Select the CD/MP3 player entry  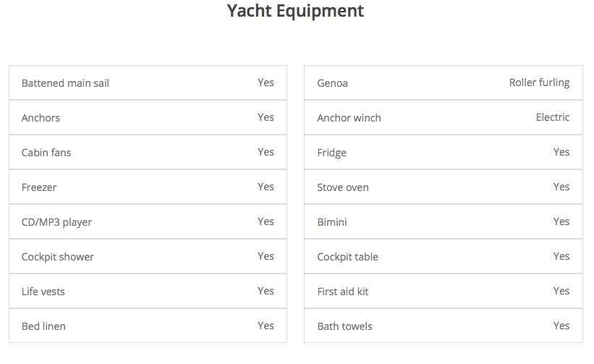56,222
